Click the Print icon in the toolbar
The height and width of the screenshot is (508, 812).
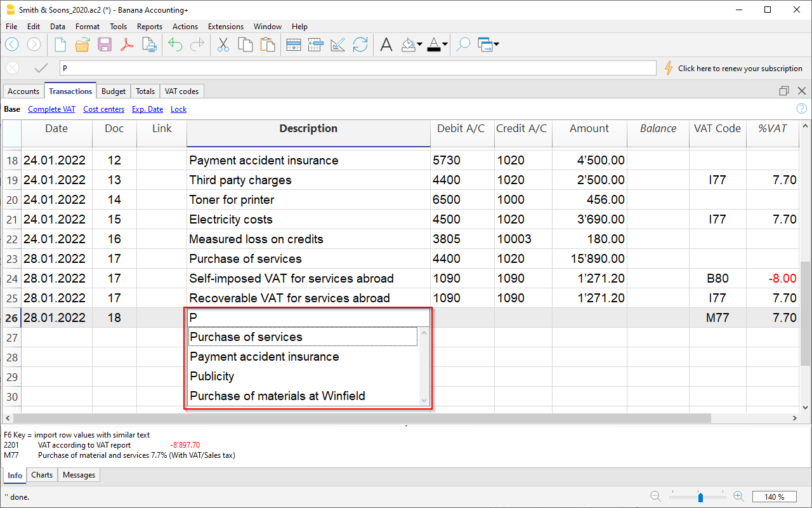pyautogui.click(x=149, y=44)
